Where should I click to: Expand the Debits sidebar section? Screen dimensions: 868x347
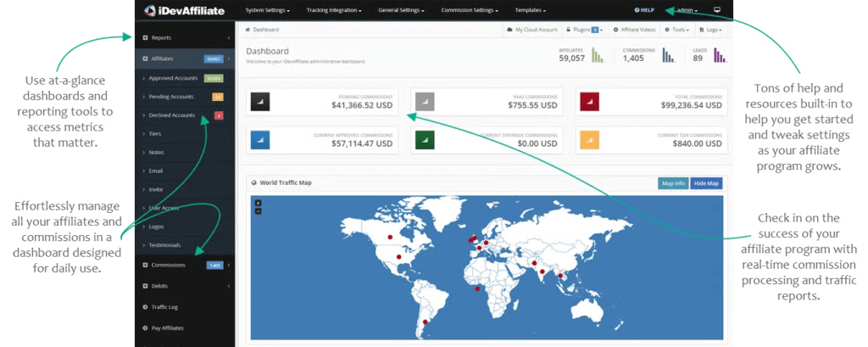click(x=185, y=287)
